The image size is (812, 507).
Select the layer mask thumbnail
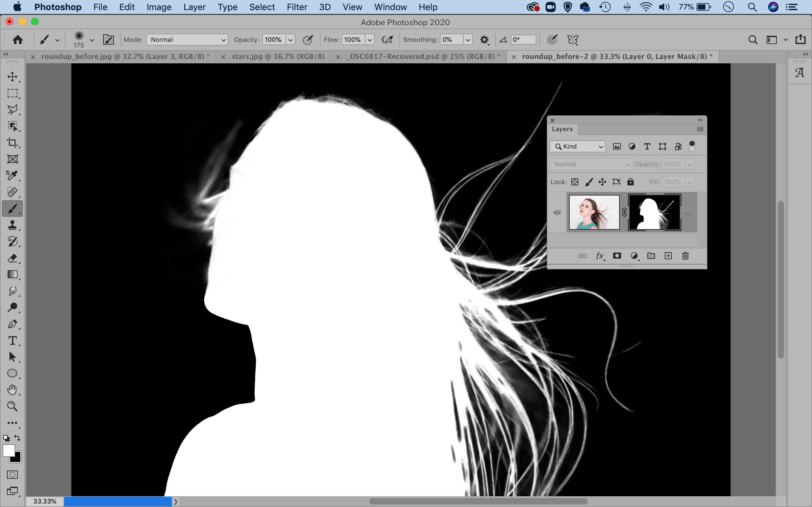tap(654, 212)
